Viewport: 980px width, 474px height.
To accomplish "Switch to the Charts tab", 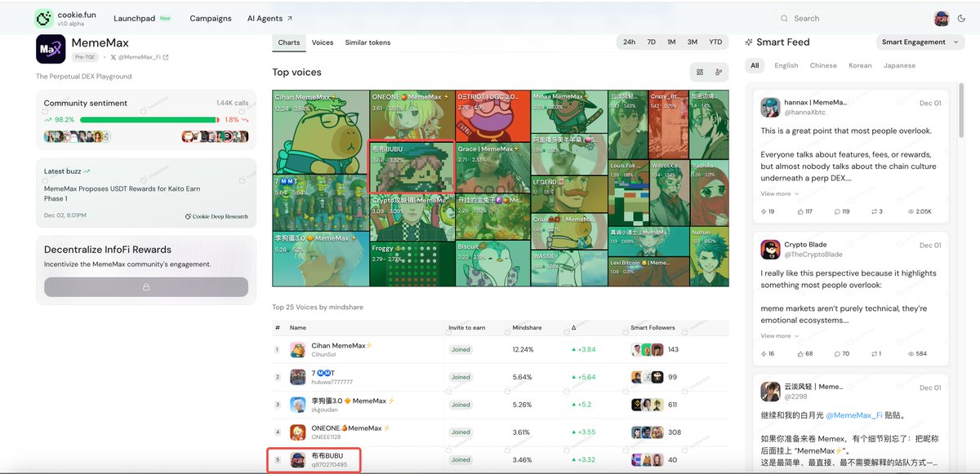I will [x=288, y=42].
